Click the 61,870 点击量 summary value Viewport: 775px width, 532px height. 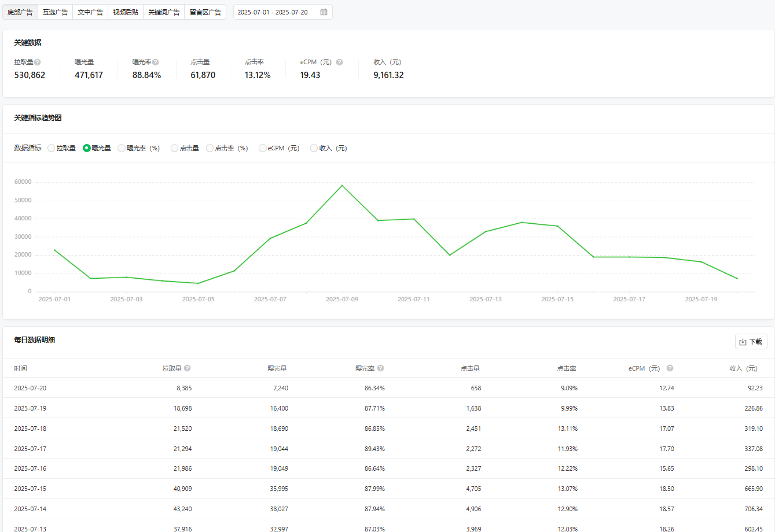tap(203, 75)
